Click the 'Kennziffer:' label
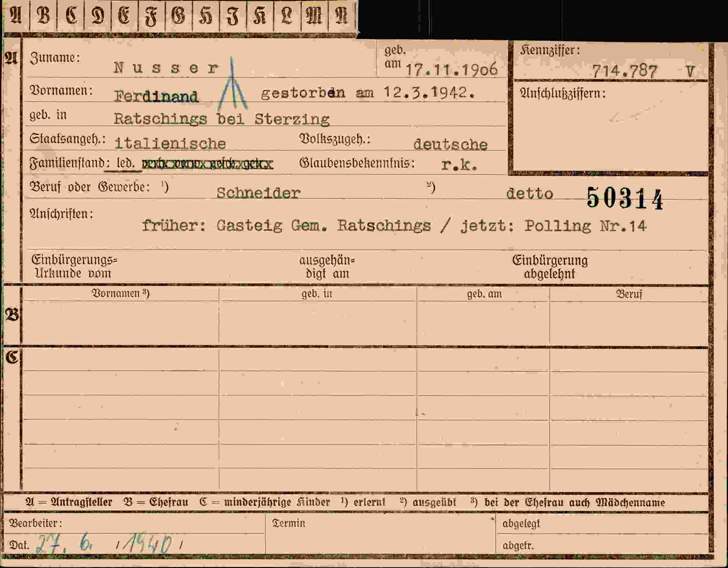Image resolution: width=728 pixels, height=568 pixels. click(x=550, y=50)
